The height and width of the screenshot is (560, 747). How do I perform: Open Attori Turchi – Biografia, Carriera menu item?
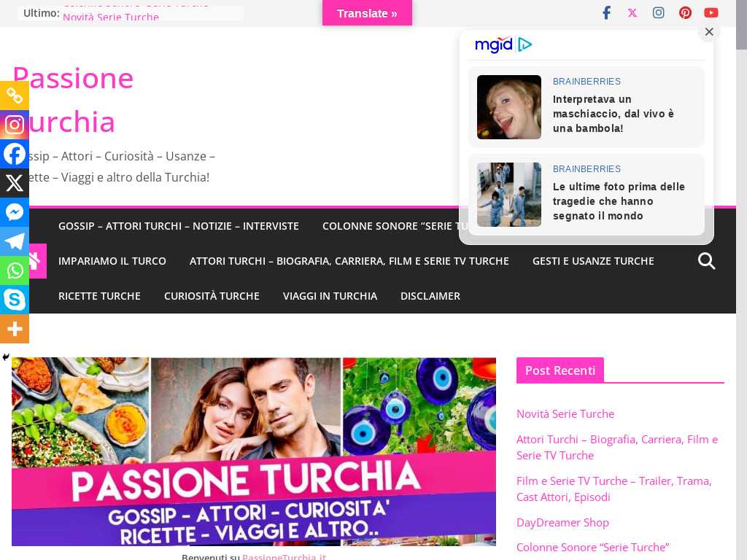click(349, 261)
